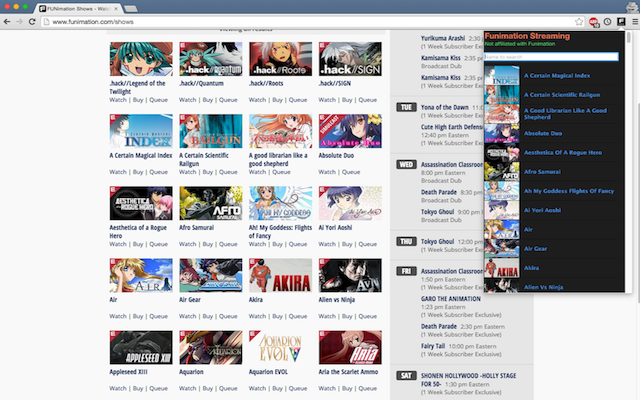Click Watch under .hack//Quantum
The height and width of the screenshot is (400, 640).
coord(187,100)
